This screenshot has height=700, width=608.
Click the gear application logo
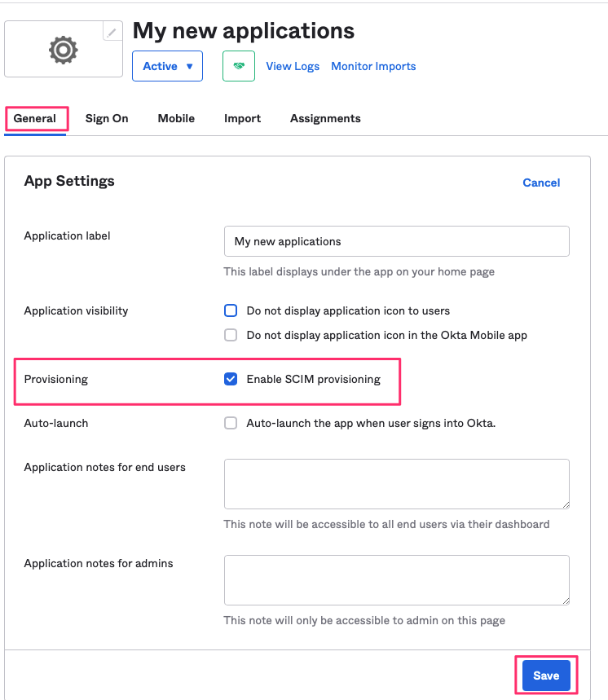pyautogui.click(x=64, y=50)
